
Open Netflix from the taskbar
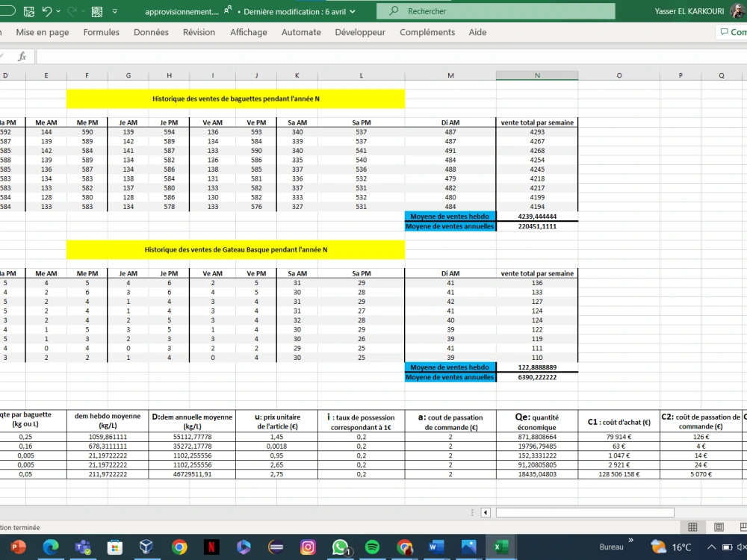(211, 547)
